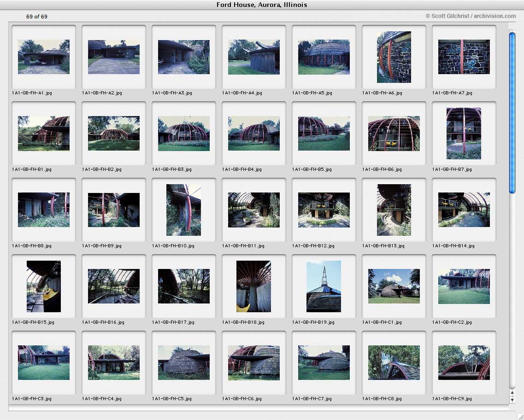Select thumbnail 1A1-GB-FH-C6.jpg

click(254, 362)
